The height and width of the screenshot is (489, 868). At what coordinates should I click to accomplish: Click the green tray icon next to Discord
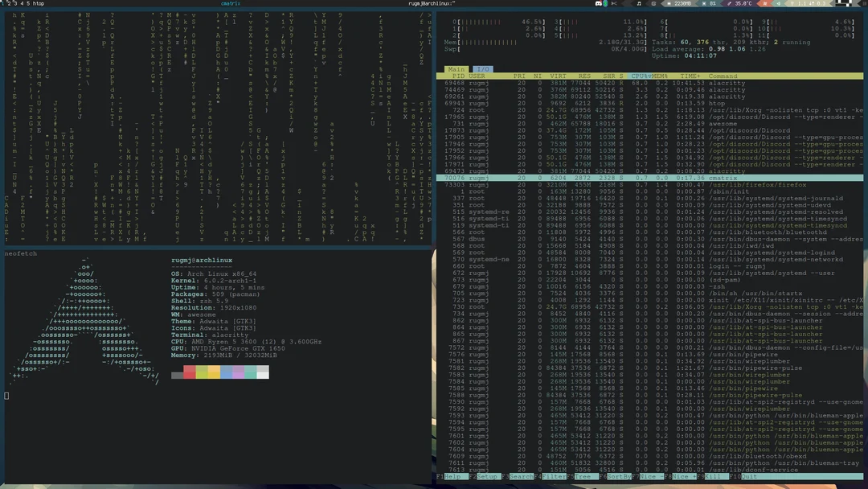click(605, 5)
